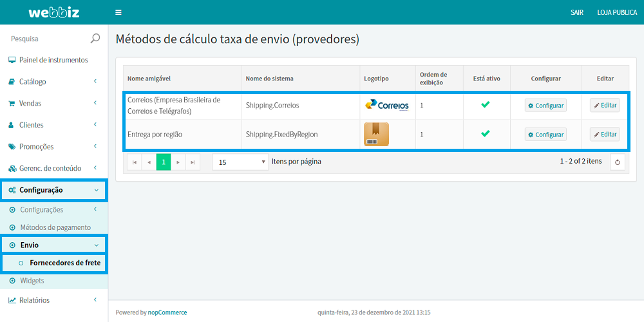
Task: Click Editar button for Entrega por região
Action: [605, 135]
